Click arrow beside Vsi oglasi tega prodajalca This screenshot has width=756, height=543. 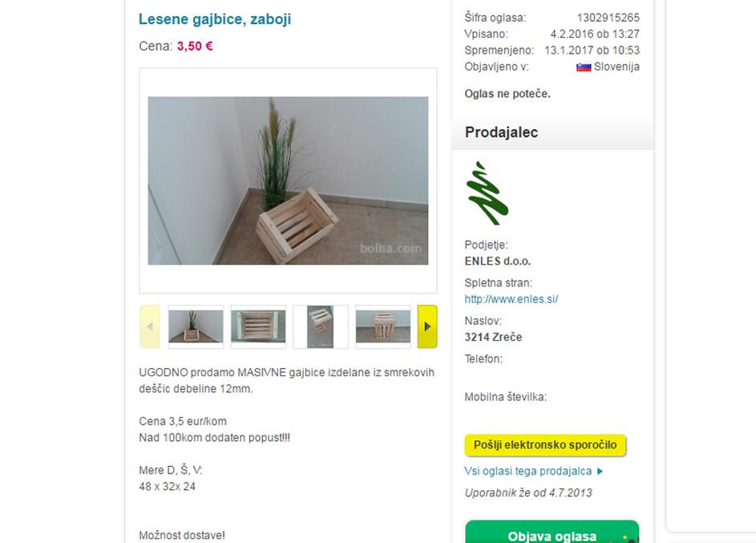pos(600,471)
